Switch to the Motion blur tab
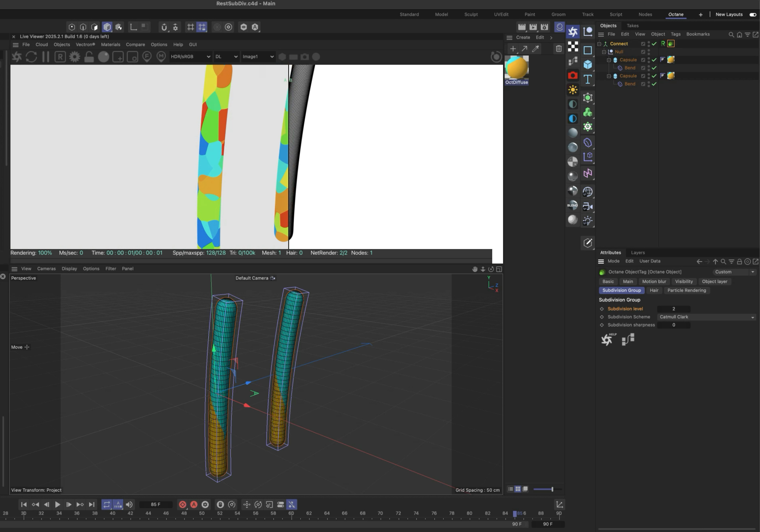Screen dimensions: 760x532 click(x=654, y=281)
